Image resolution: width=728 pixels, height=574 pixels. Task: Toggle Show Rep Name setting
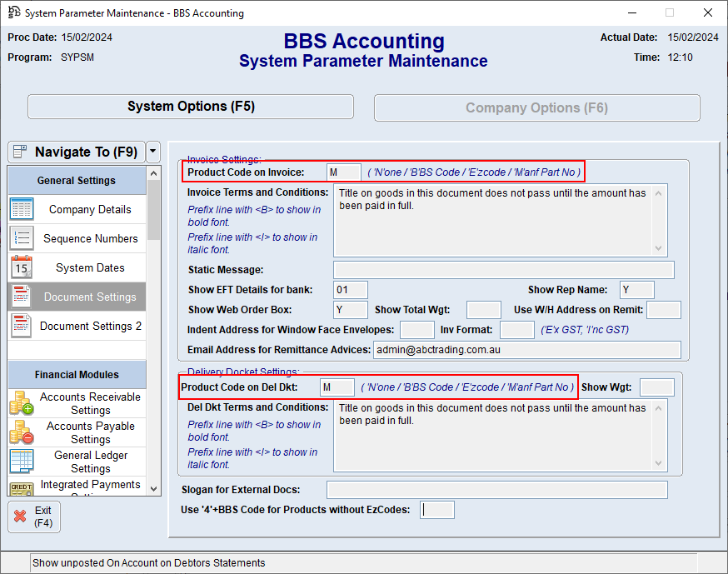636,288
